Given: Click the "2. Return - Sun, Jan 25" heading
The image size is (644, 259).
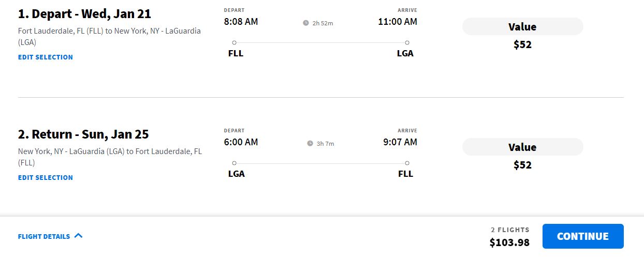Looking at the screenshot, I should click(x=83, y=134).
